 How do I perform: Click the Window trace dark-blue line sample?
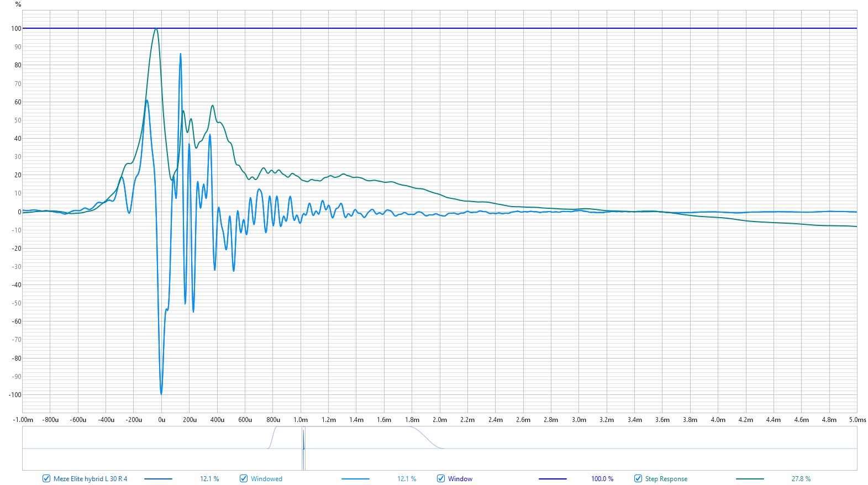coord(553,479)
